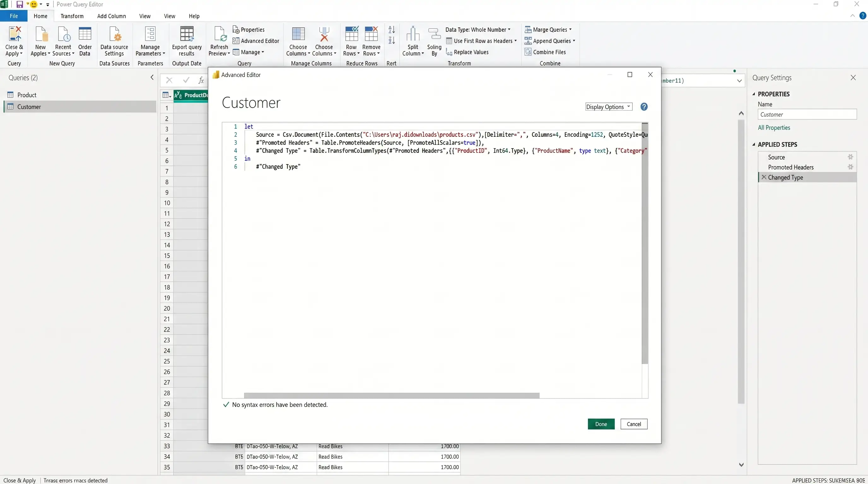Click the Group By icon
This screenshot has height=484, width=868.
[x=434, y=34]
